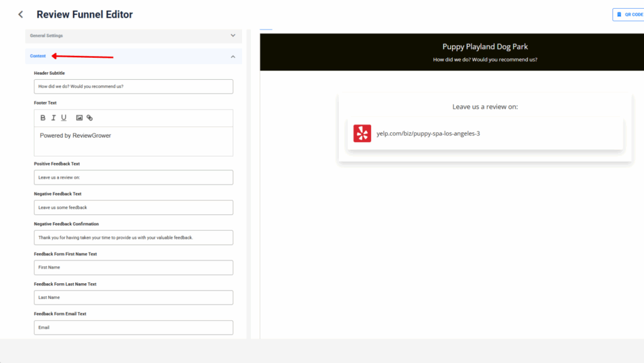Click the Review Funnel Editor heading
Screen dimensions: 644x363
pos(85,14)
